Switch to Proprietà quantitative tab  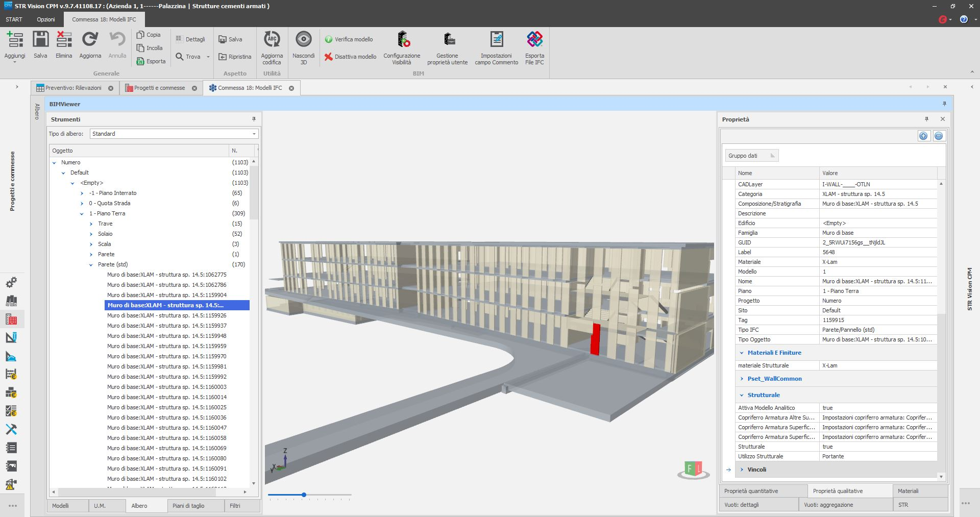point(751,491)
